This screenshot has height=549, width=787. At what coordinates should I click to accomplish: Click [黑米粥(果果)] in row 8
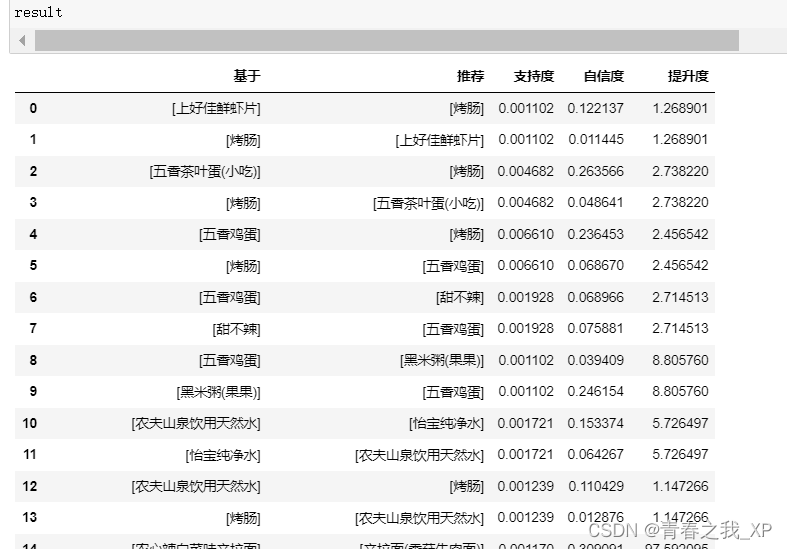442,360
